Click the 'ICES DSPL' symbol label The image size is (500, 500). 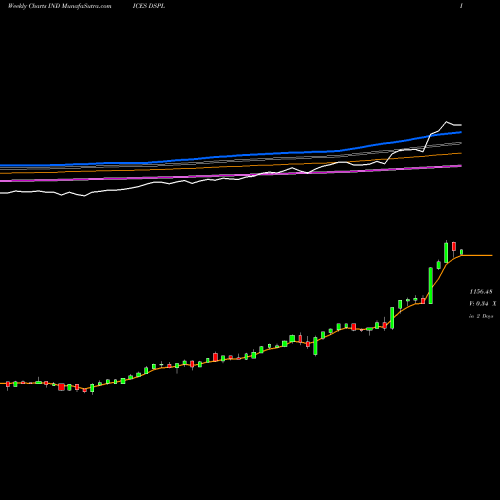(x=149, y=6)
